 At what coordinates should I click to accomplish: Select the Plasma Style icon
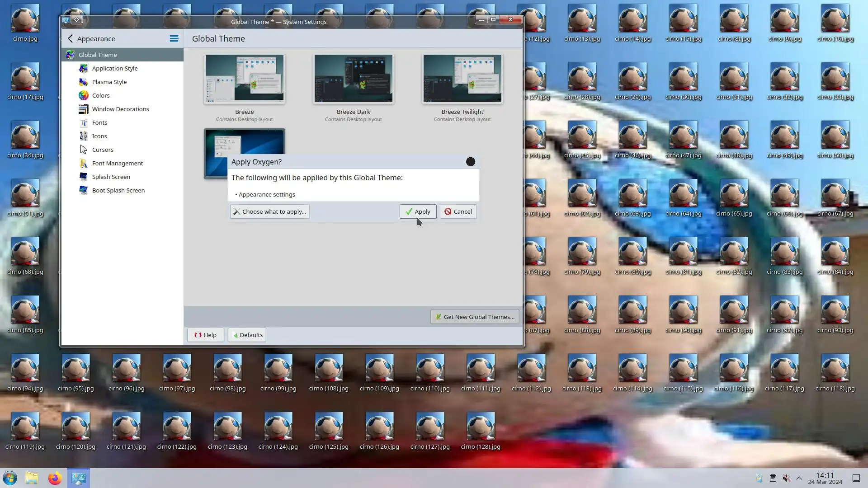click(x=83, y=82)
